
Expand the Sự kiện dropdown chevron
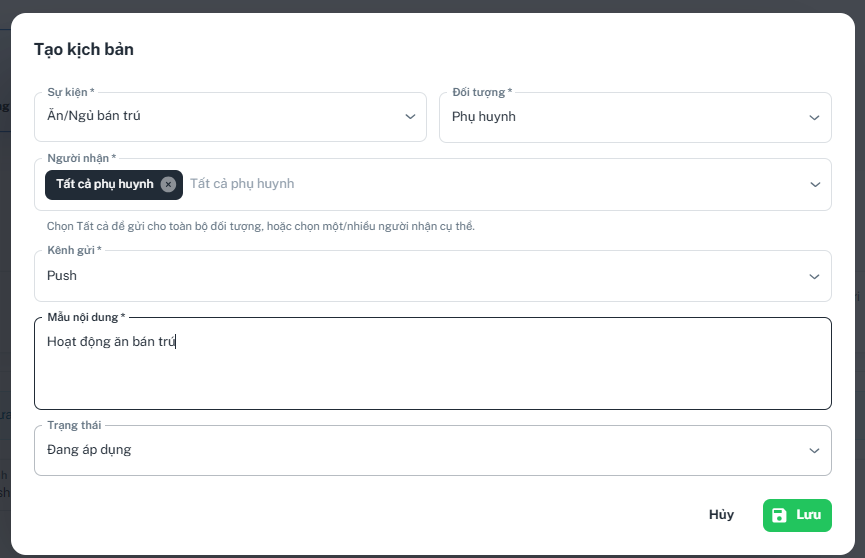point(410,116)
